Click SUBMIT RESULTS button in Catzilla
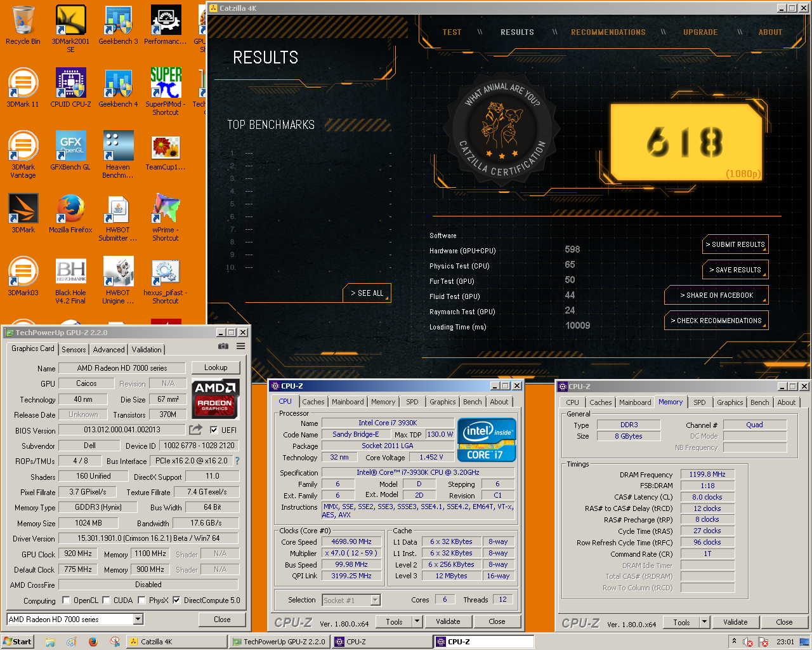This screenshot has height=650, width=812. pyautogui.click(x=735, y=244)
